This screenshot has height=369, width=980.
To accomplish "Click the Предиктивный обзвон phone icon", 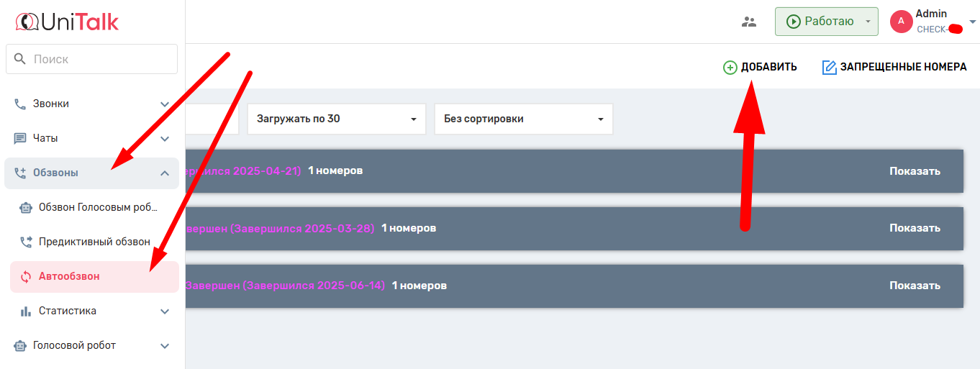I will pyautogui.click(x=26, y=242).
